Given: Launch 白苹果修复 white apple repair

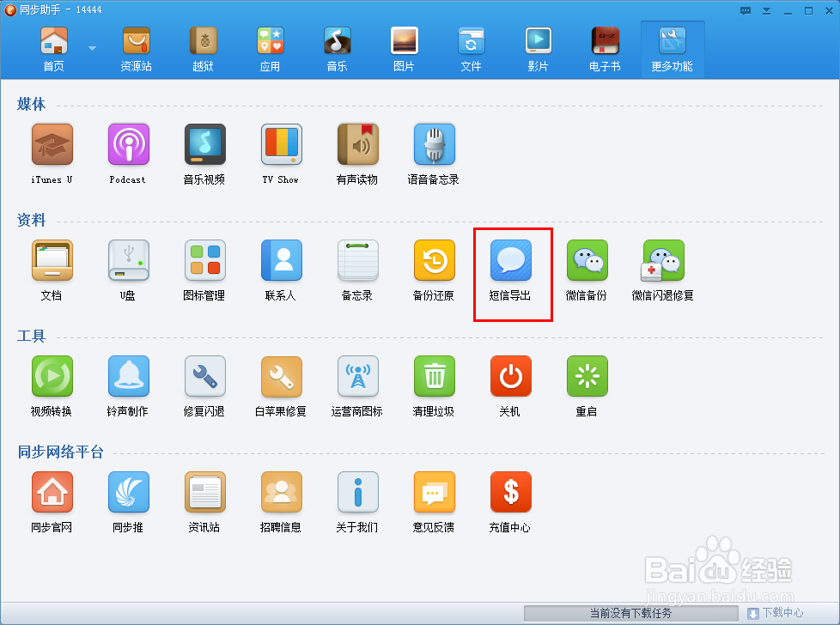Looking at the screenshot, I should pos(281,376).
